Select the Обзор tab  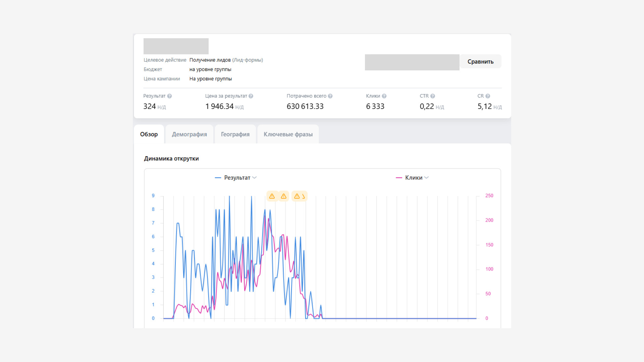tap(149, 134)
